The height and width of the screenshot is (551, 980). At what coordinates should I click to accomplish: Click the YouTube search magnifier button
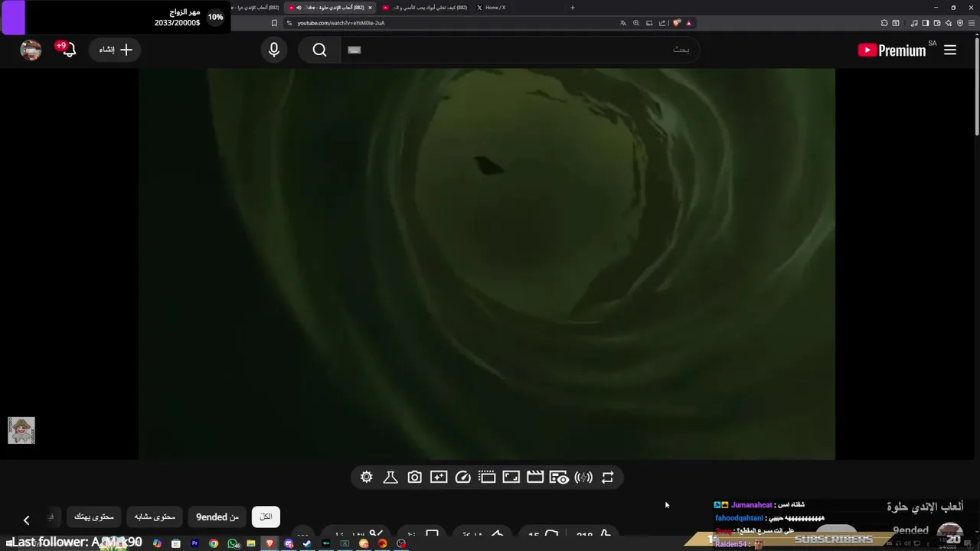320,50
